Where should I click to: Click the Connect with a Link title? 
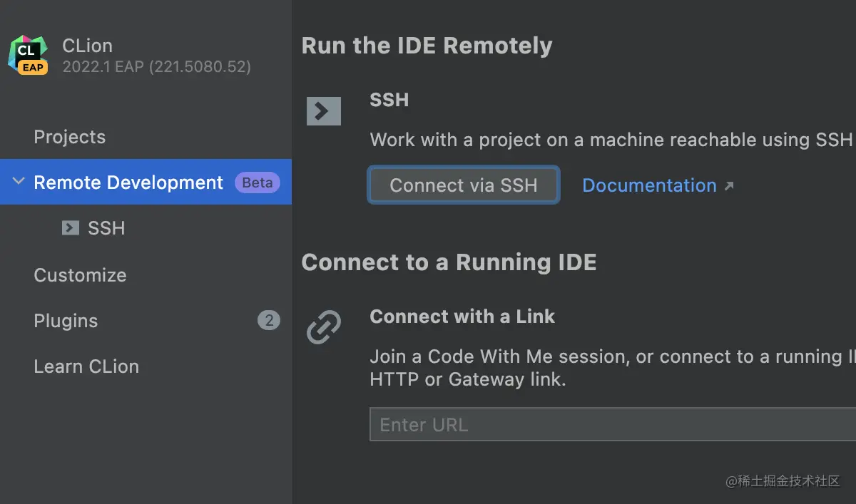(462, 317)
